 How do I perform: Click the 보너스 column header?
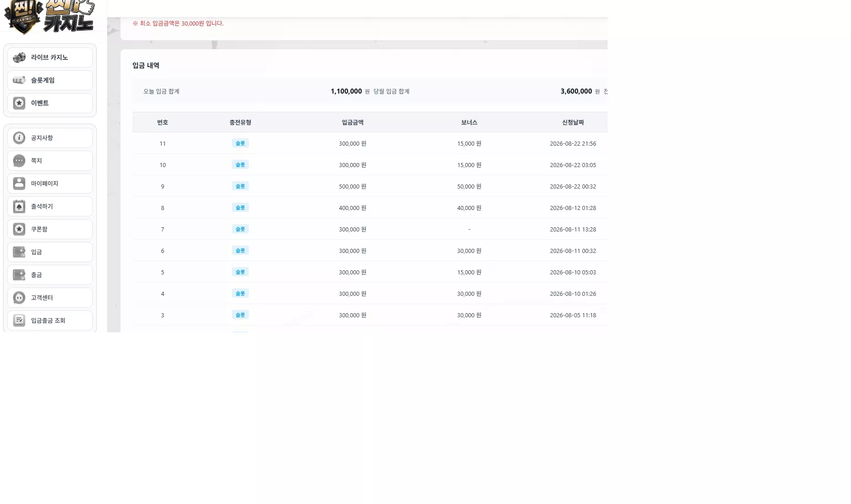tap(469, 122)
